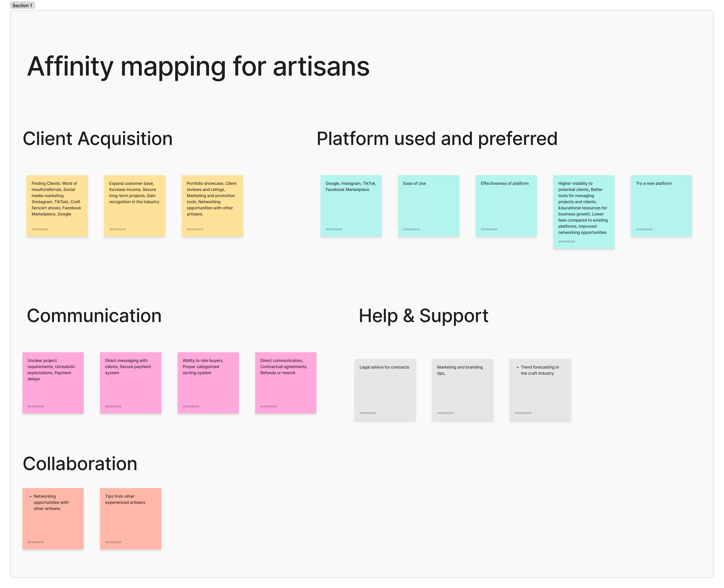Select the 'Legal advice for contracts' gray note
This screenshot has height=588, width=724.
point(385,390)
